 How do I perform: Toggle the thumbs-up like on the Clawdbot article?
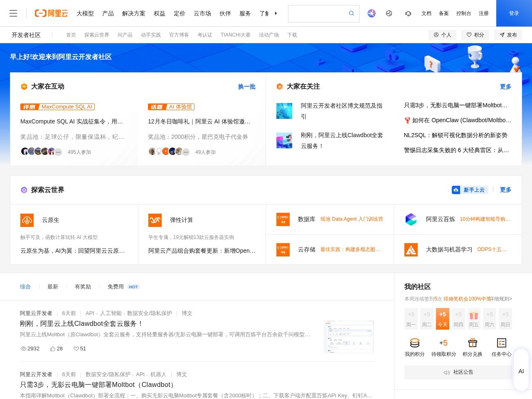click(52, 349)
